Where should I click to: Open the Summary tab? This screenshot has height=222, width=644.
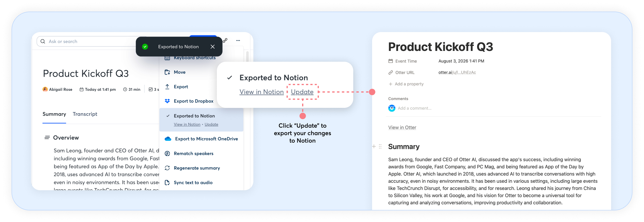(54, 114)
